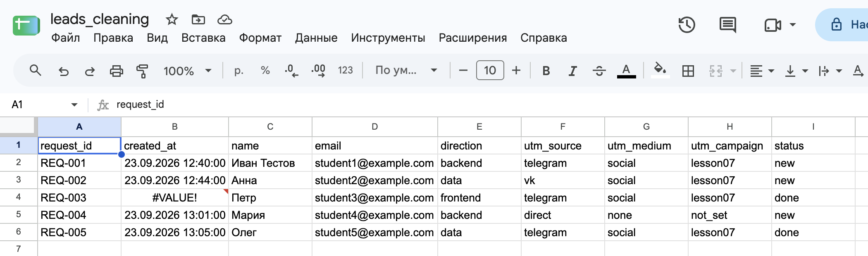Open the Данные menu

click(x=316, y=38)
